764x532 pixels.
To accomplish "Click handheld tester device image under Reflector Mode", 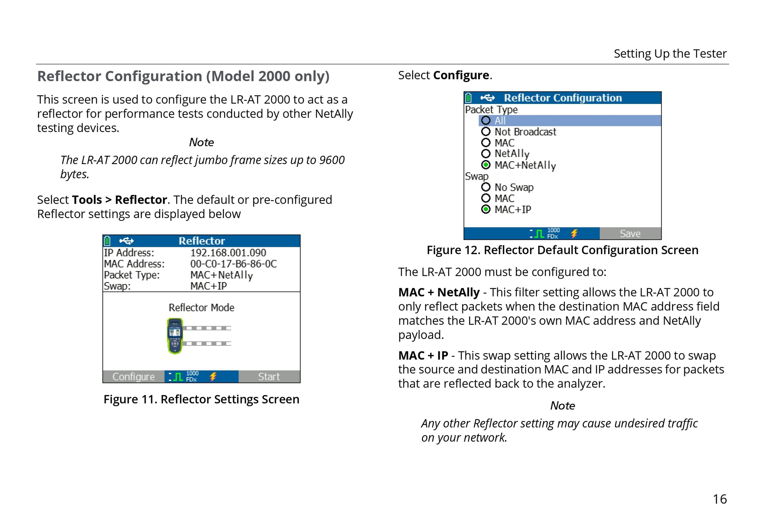I will tap(175, 336).
